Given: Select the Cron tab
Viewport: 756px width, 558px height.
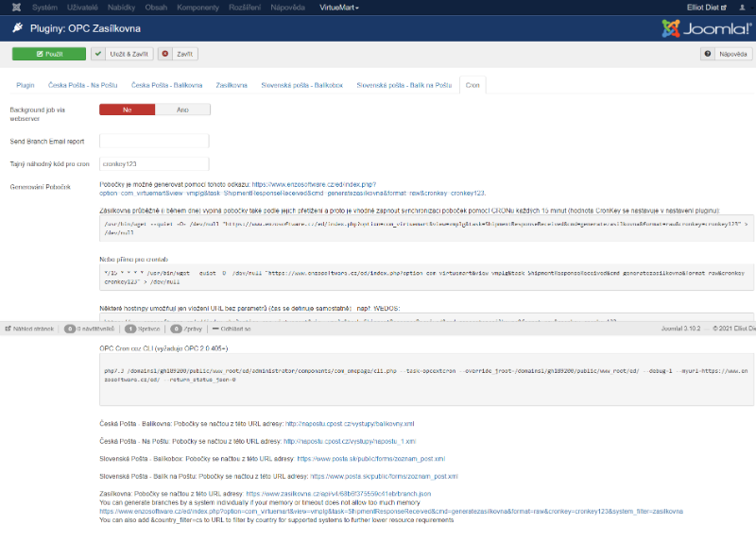Looking at the screenshot, I should pos(472,85).
